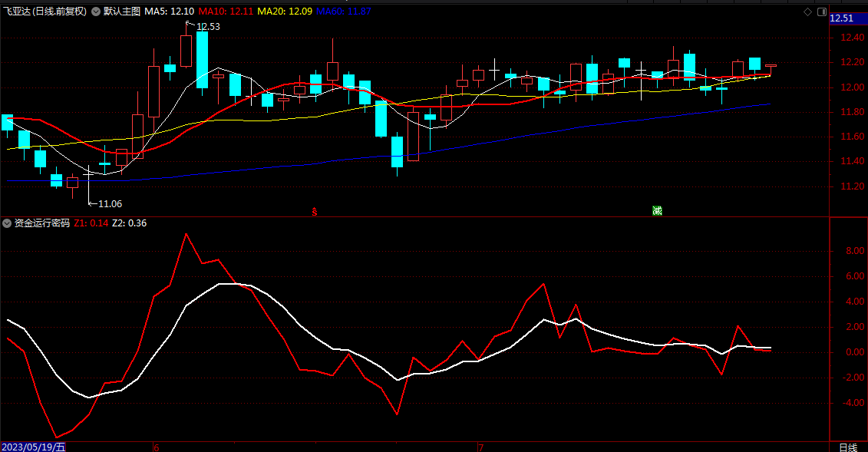Click the 默认主图 label
868x452 pixels.
point(122,11)
